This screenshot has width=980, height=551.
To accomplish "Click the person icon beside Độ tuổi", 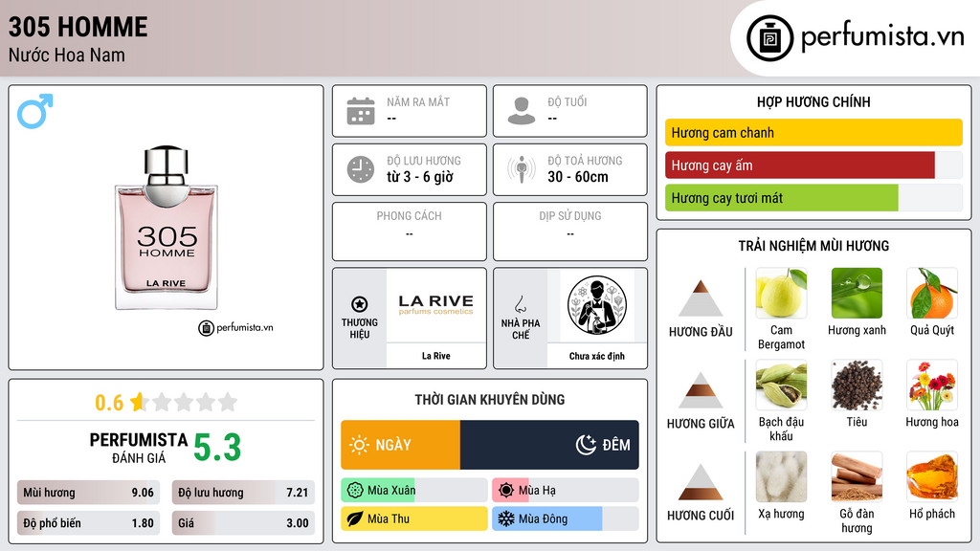I will (522, 111).
